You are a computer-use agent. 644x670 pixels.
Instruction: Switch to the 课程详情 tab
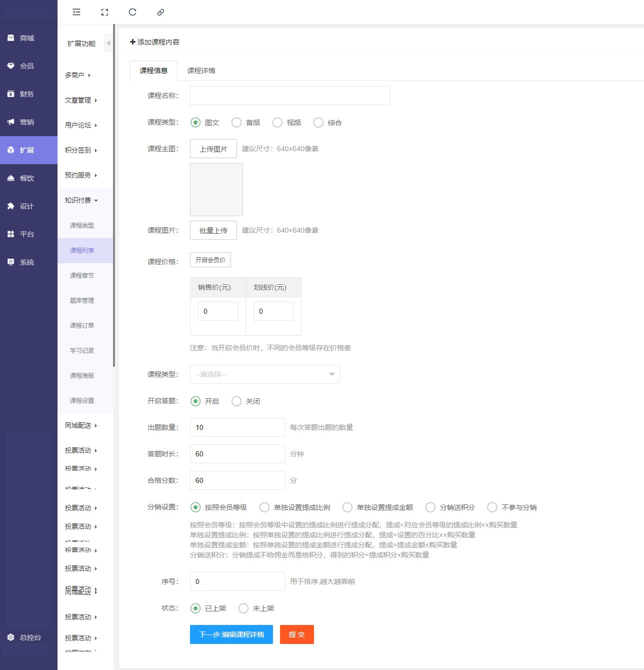click(x=201, y=71)
